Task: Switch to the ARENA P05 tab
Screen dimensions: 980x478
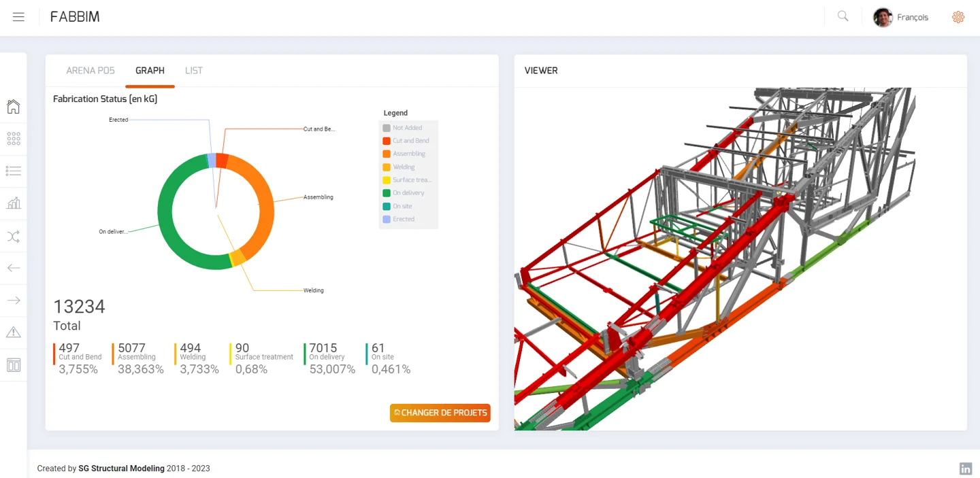Action: (x=91, y=71)
